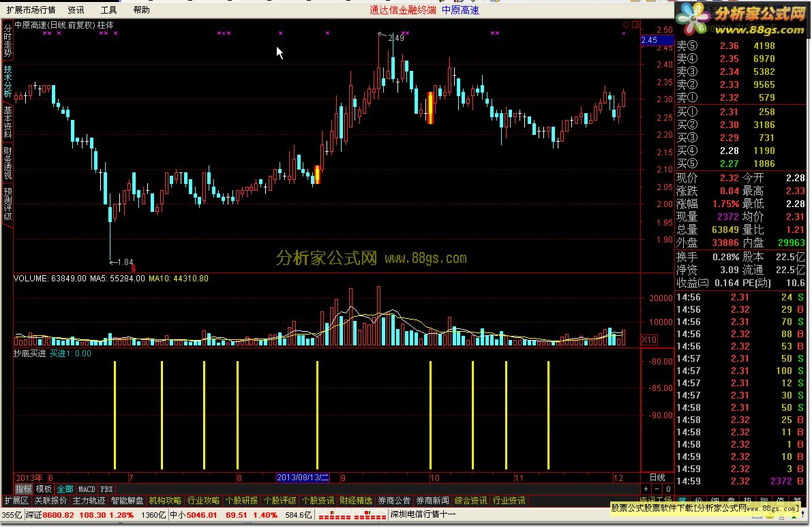The width and height of the screenshot is (812, 528).
Task: Open the 个股研报 tab
Action: point(242,501)
